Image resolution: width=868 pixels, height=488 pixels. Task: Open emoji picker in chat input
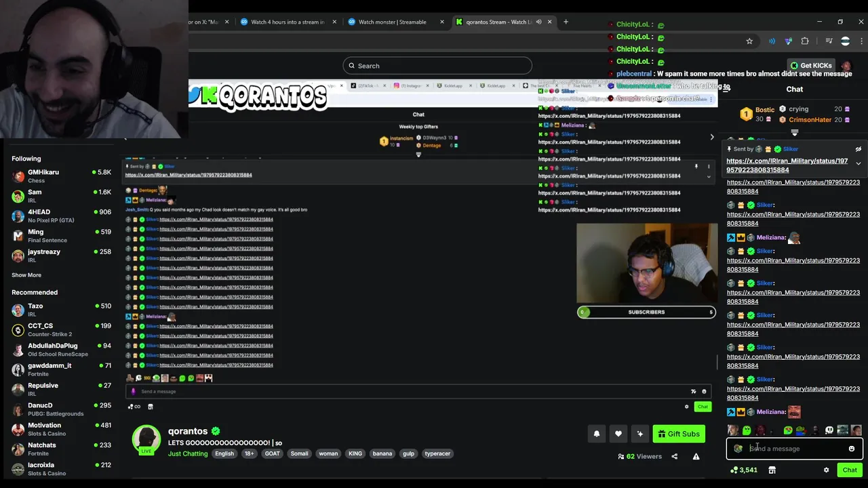pyautogui.click(x=852, y=449)
